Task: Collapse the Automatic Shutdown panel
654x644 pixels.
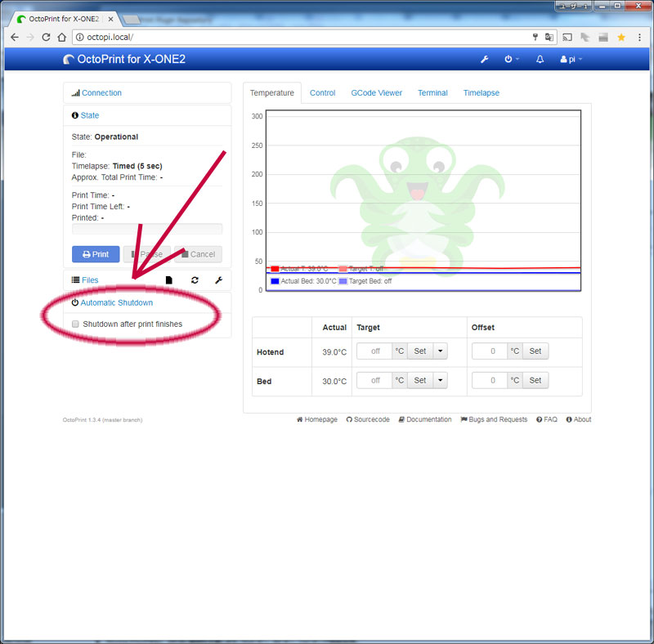Action: (116, 302)
